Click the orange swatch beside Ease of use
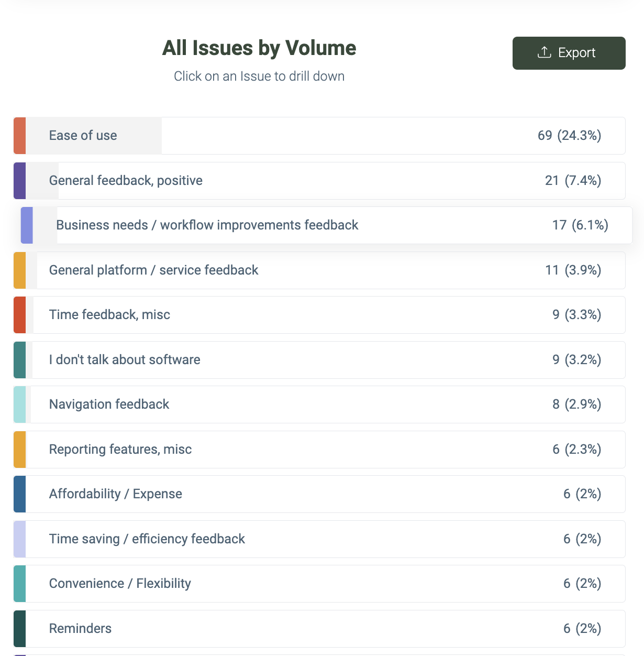The height and width of the screenshot is (656, 644). point(19,136)
